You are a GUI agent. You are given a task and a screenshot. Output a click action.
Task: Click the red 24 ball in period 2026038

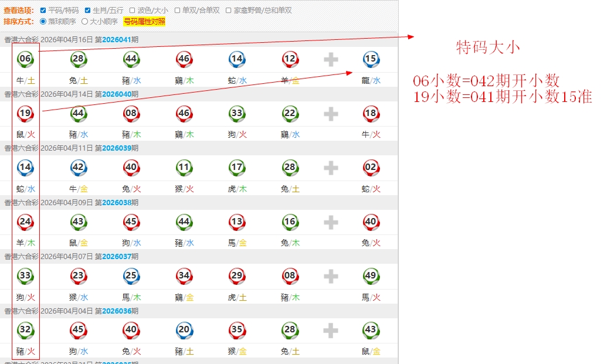point(25,222)
